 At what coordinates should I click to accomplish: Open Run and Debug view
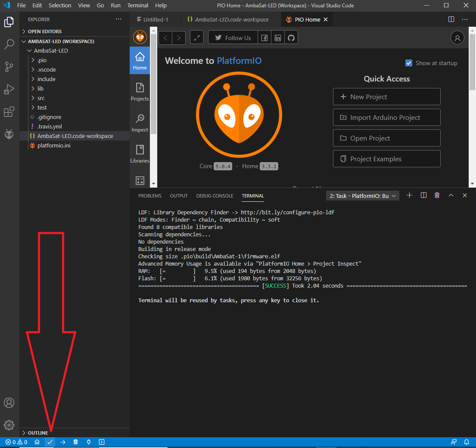pyautogui.click(x=9, y=89)
